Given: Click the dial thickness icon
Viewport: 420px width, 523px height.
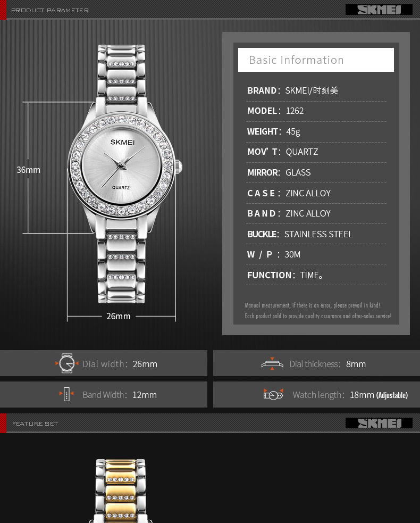Looking at the screenshot, I should (272, 363).
